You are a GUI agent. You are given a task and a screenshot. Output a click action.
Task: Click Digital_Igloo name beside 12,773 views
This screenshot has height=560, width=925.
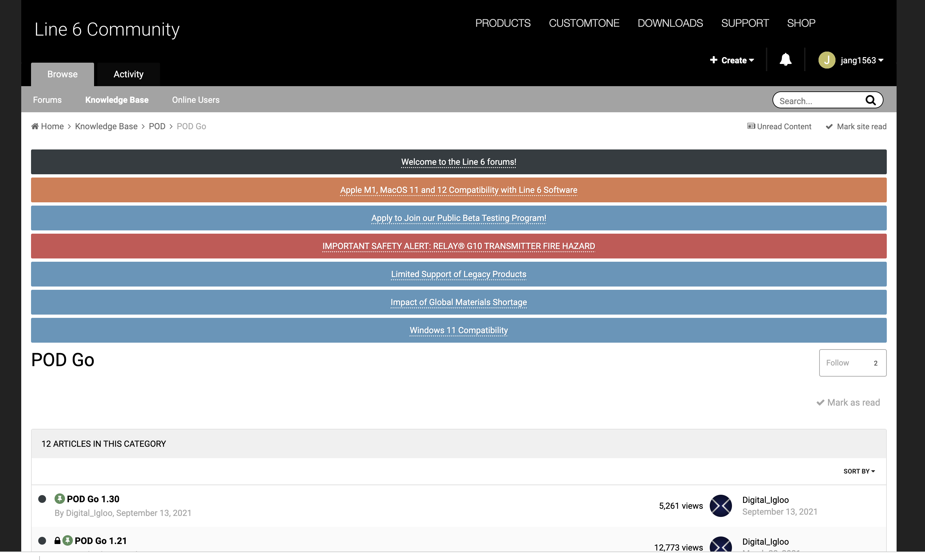(x=766, y=541)
